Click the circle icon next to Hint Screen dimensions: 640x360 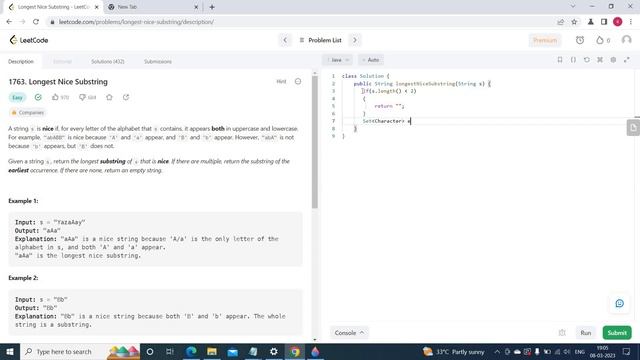click(x=298, y=82)
